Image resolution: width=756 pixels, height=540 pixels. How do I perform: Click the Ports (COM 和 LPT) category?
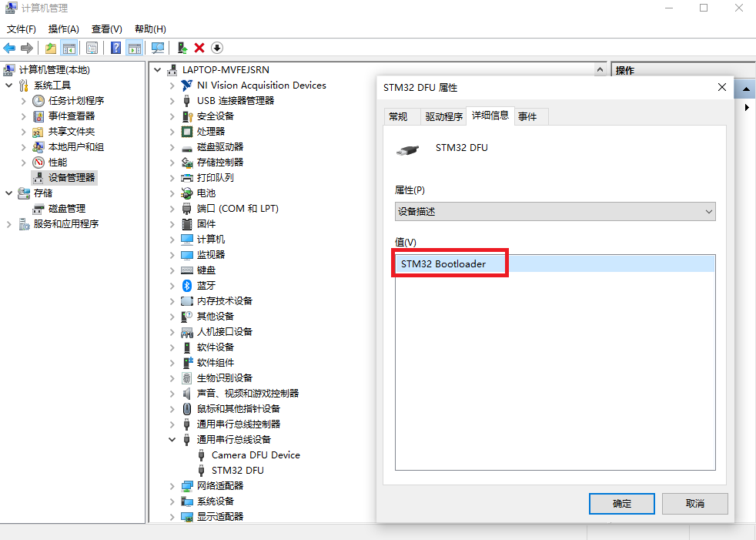(238, 209)
